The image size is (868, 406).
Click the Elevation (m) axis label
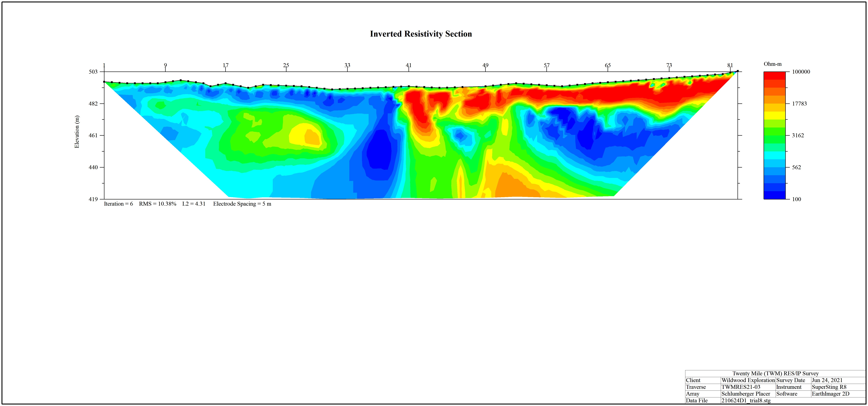[x=77, y=132]
